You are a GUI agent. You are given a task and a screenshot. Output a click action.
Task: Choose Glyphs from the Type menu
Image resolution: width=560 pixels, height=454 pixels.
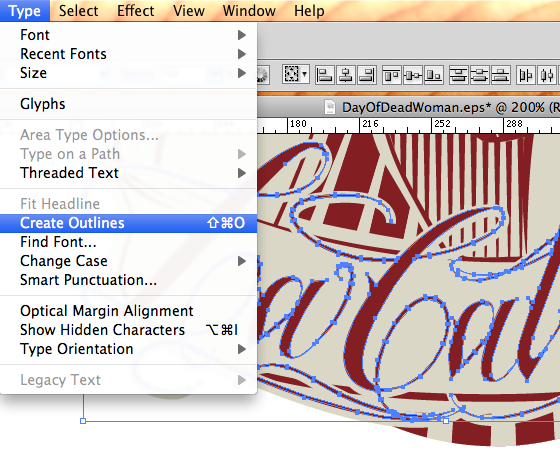click(x=129, y=104)
